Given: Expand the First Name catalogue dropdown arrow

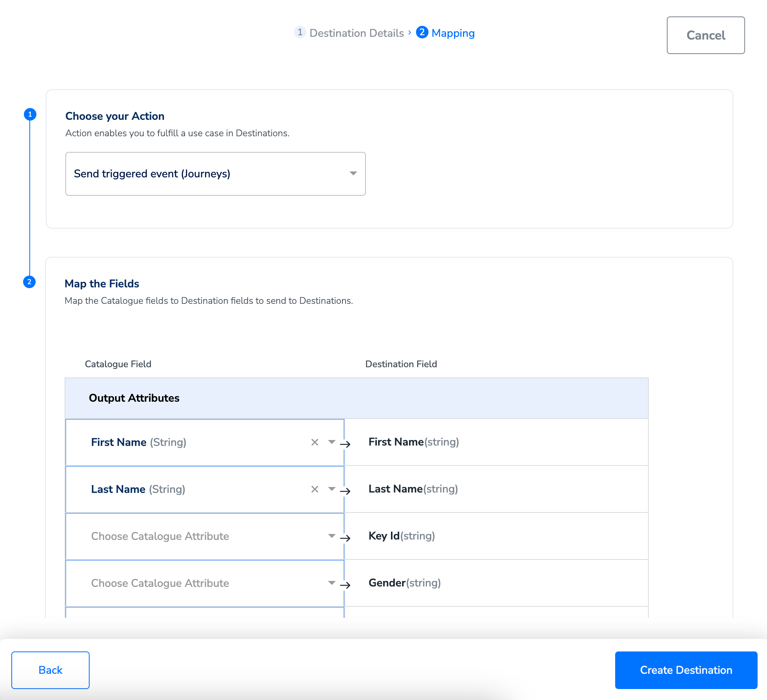Looking at the screenshot, I should click(x=332, y=442).
